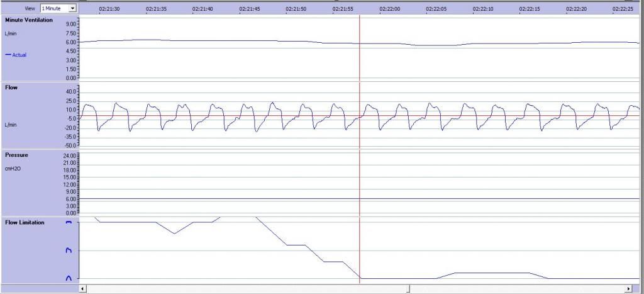The image size is (644, 294).
Task: Click the rounded normal-breath flow limitation icon
Action: (x=69, y=278)
